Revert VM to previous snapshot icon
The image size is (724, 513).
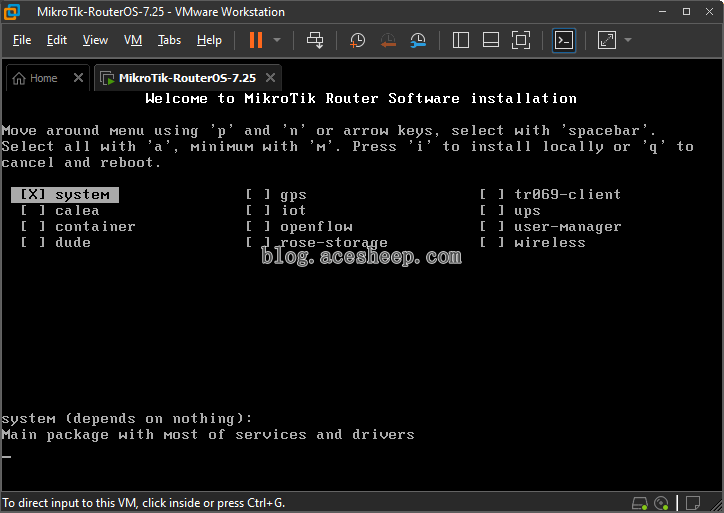(388, 40)
